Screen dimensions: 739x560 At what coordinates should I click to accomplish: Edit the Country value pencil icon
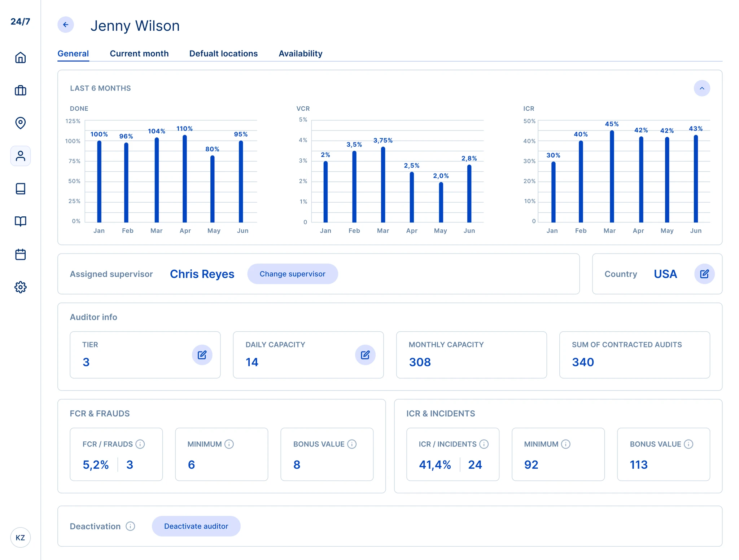point(704,274)
